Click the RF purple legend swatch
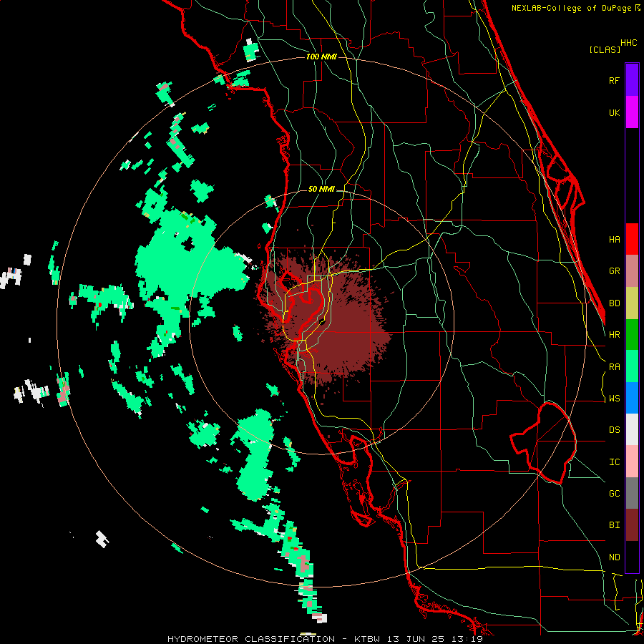 coord(632,80)
